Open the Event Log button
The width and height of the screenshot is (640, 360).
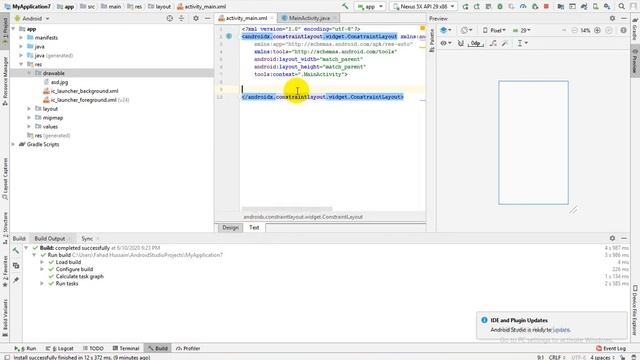pos(611,349)
